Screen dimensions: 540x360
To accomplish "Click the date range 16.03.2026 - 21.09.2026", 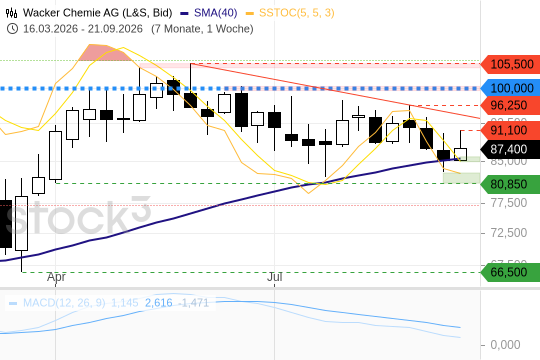I will (83, 29).
